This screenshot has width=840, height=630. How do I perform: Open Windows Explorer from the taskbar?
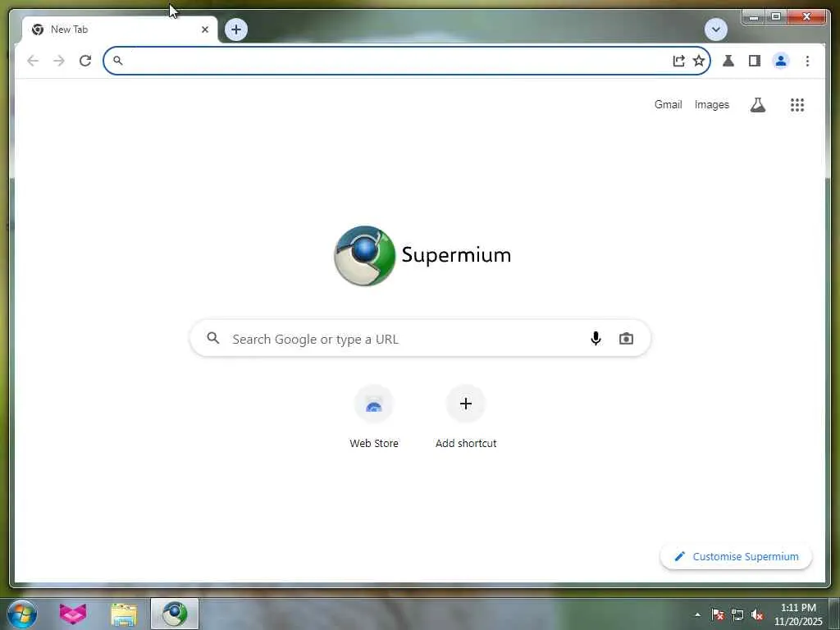[124, 614]
